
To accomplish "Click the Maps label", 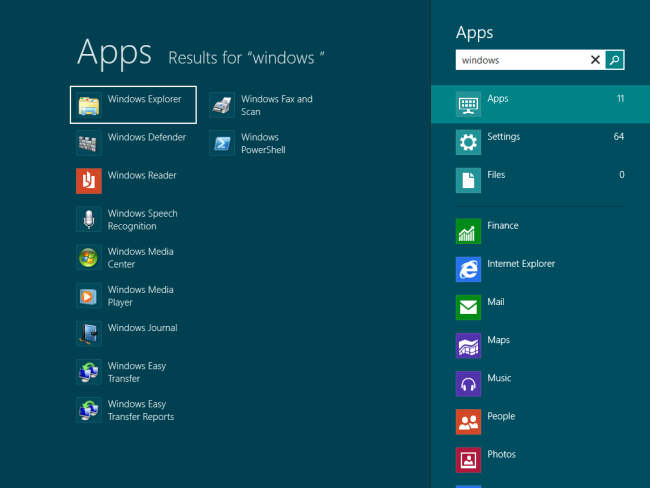I will (499, 340).
